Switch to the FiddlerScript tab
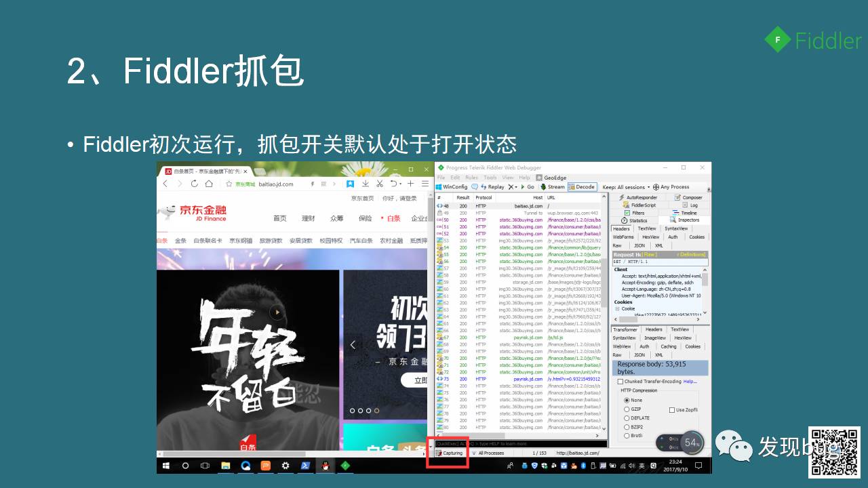 [x=639, y=205]
